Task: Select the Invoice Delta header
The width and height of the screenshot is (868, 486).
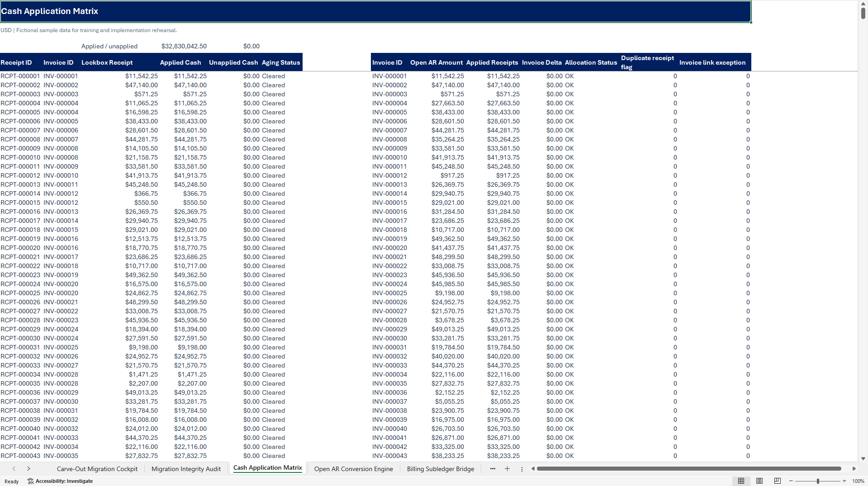Action: (541, 62)
